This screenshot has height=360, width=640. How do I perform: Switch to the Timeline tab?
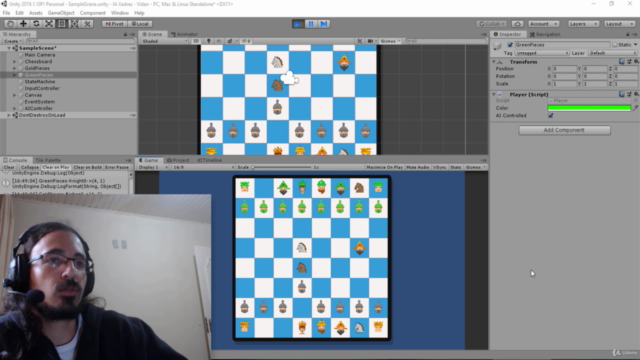coord(210,160)
